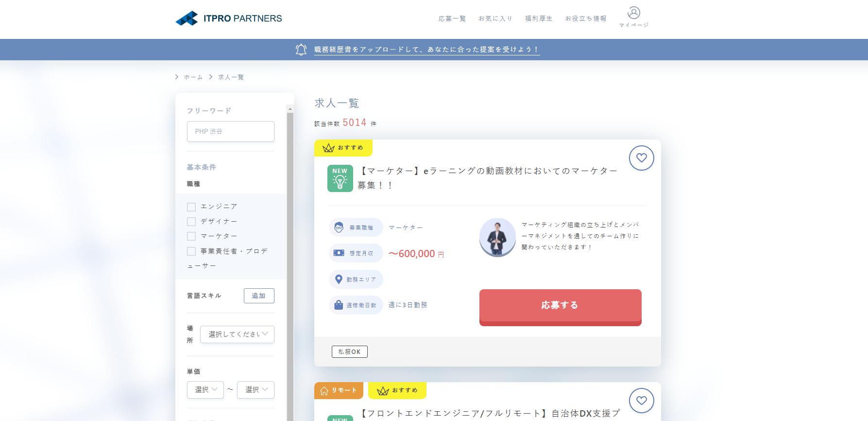Go to ホーム via breadcrumb

(193, 77)
